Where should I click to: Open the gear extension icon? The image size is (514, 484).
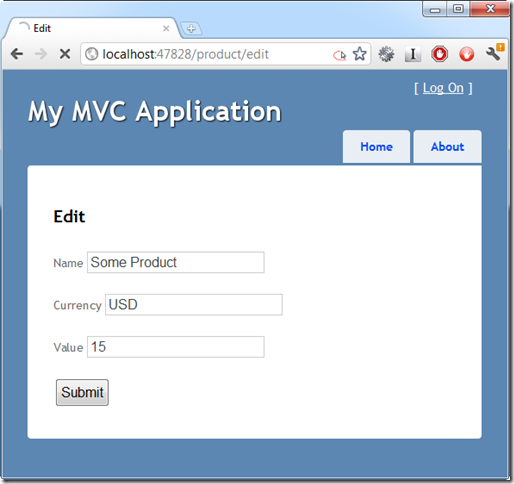(x=386, y=54)
